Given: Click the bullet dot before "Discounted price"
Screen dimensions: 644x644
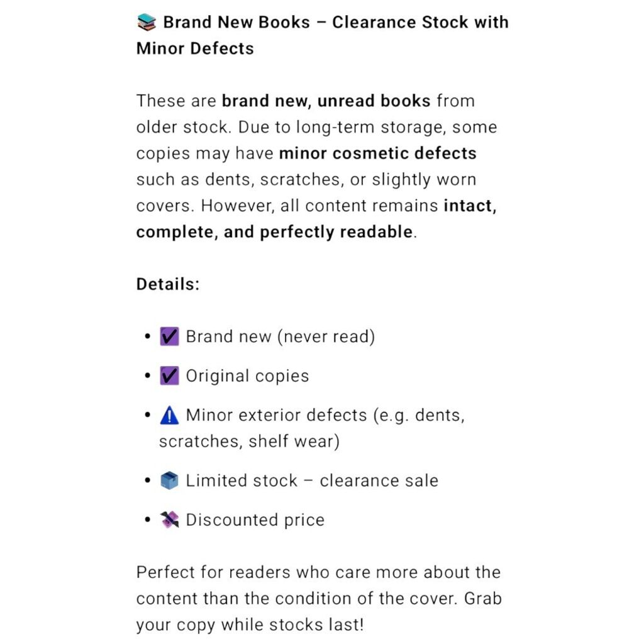Looking at the screenshot, I should coord(148,520).
